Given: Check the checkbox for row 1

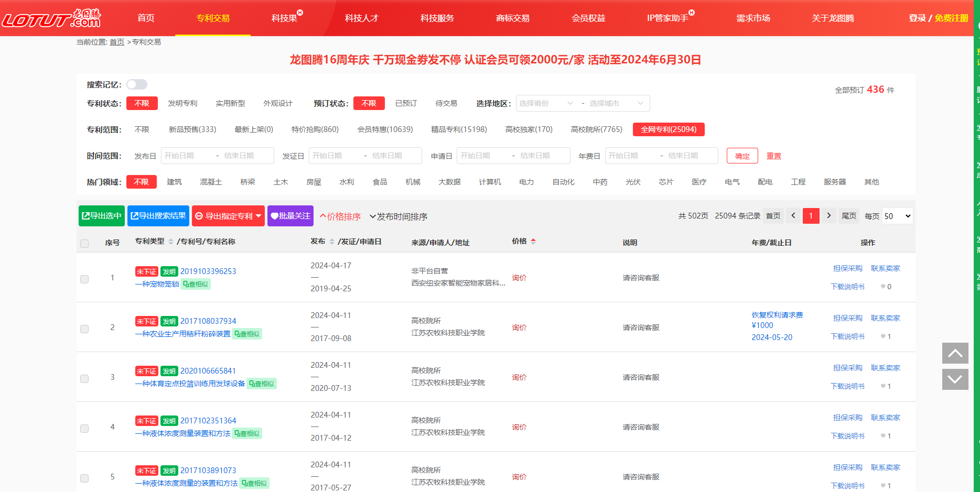Looking at the screenshot, I should tap(84, 279).
